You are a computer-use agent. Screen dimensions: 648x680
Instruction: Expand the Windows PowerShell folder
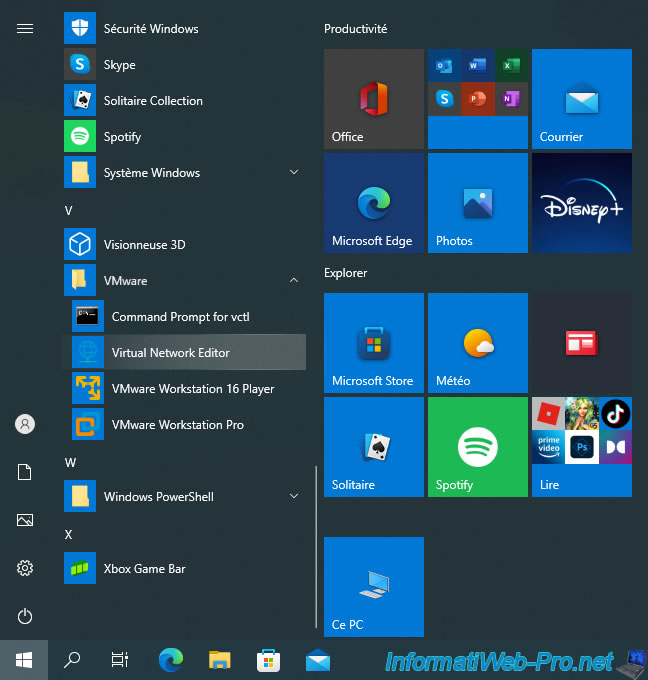[294, 497]
